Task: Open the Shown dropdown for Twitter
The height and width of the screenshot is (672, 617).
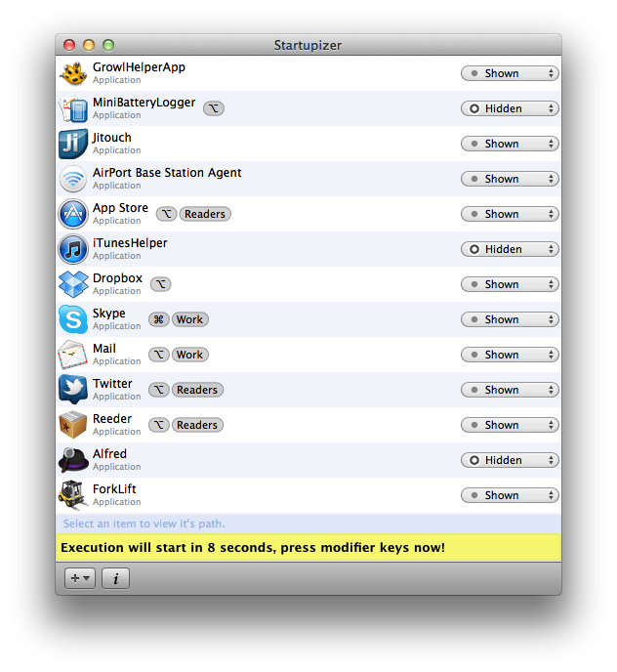Action: pos(509,390)
